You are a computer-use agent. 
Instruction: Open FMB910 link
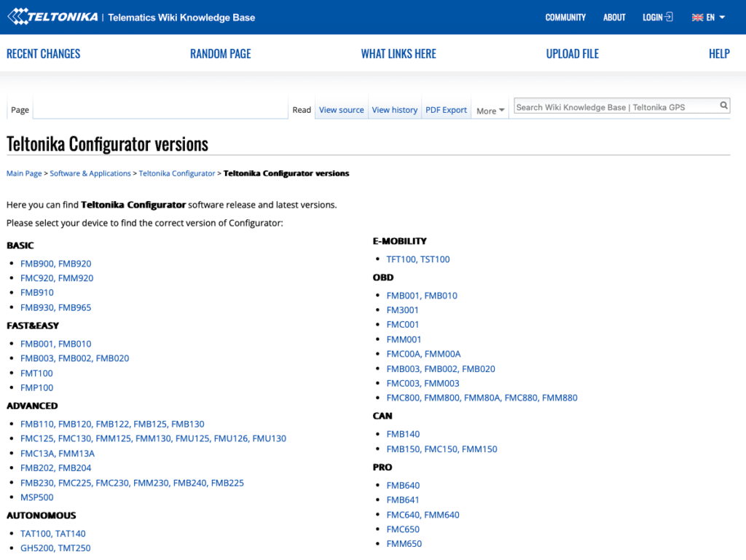coord(36,293)
